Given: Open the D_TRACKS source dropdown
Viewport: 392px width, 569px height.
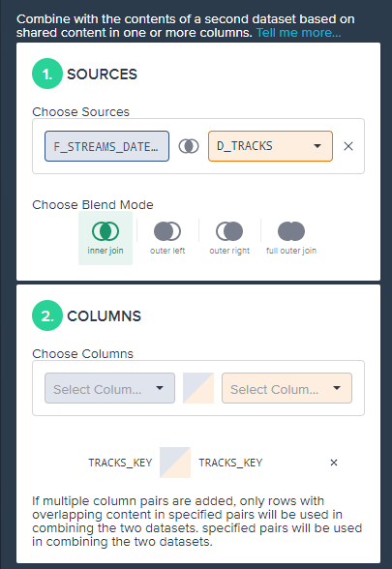Looking at the screenshot, I should point(270,146).
